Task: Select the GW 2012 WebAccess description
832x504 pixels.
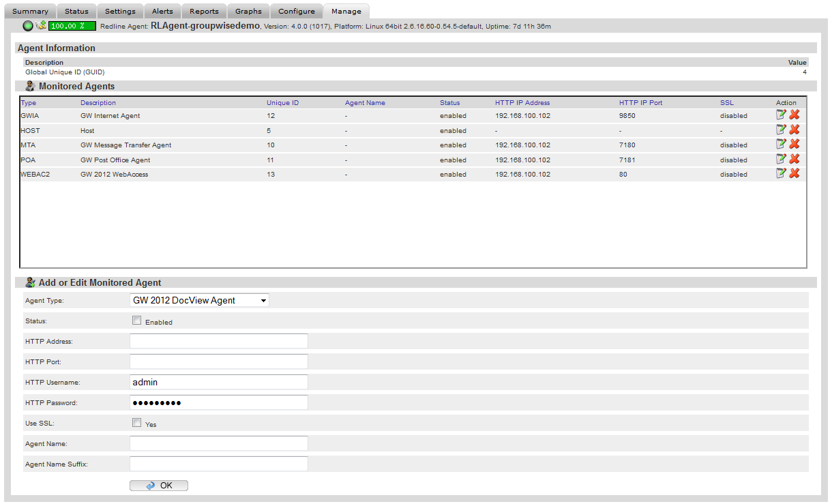Action: tap(114, 175)
